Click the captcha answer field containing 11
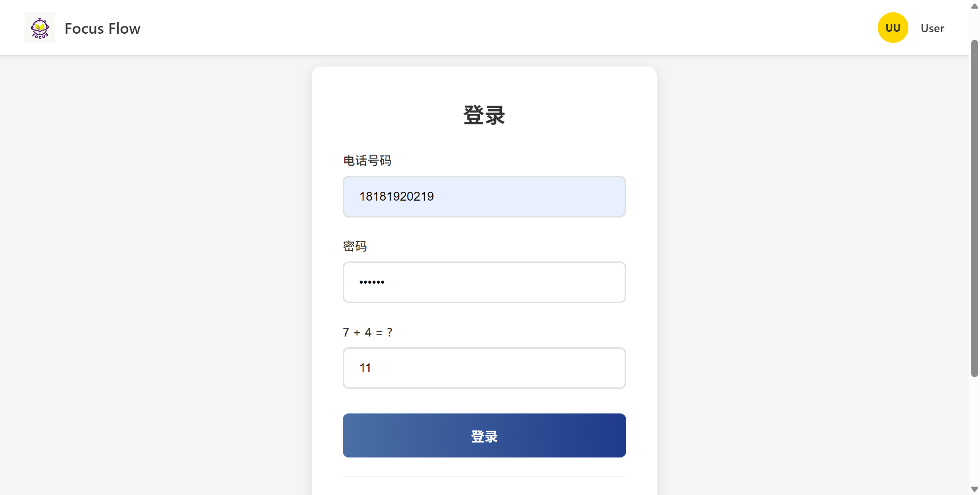Screen dimensions: 980x495 point(484,368)
